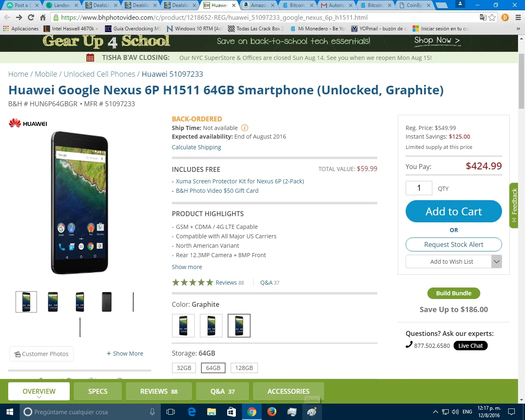The width and height of the screenshot is (525, 420).
Task: Start a Live Chat
Action: tap(470, 346)
